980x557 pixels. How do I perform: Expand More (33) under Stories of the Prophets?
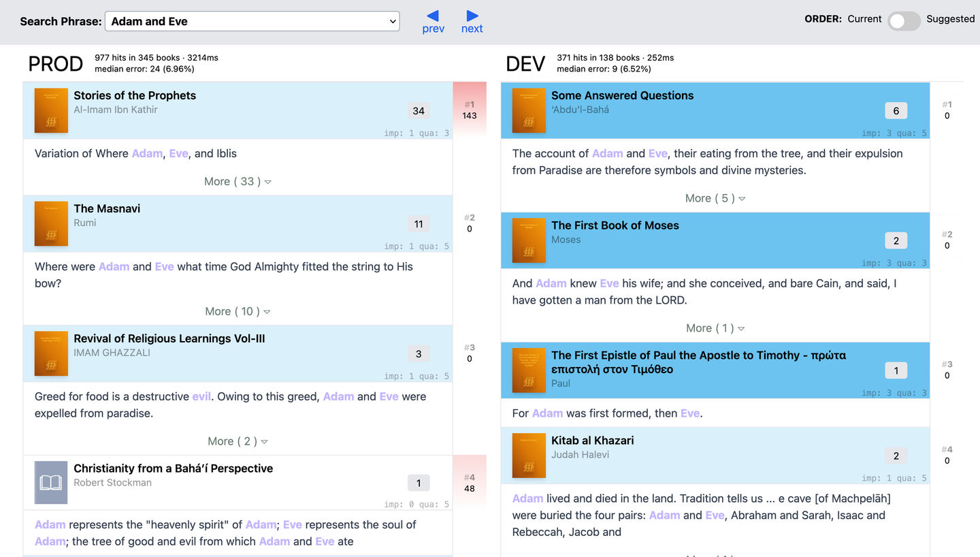238,182
